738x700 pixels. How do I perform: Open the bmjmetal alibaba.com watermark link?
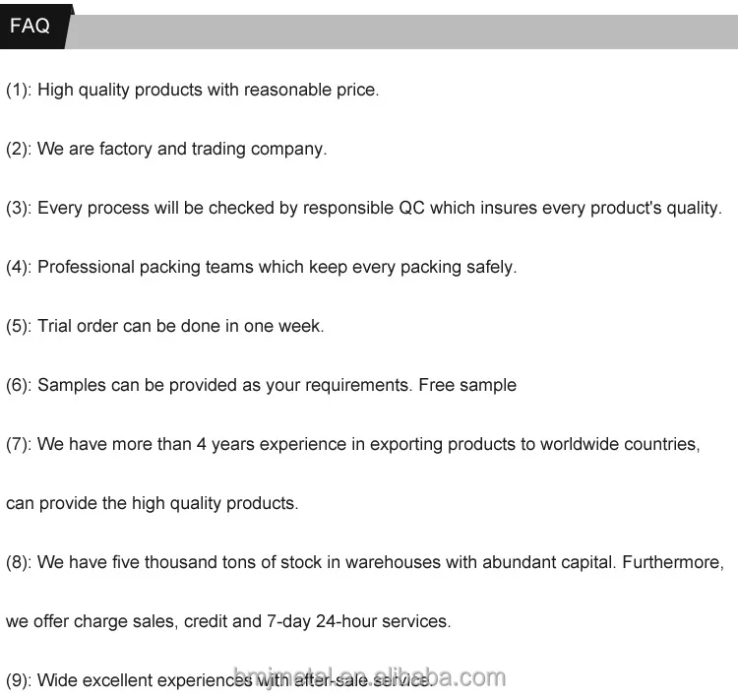coord(369,677)
